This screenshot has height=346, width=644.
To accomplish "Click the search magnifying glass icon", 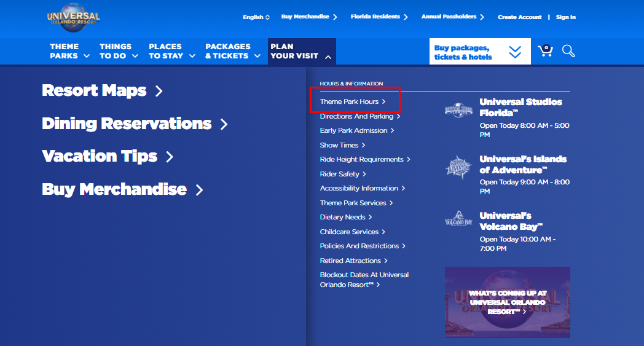I will [568, 51].
